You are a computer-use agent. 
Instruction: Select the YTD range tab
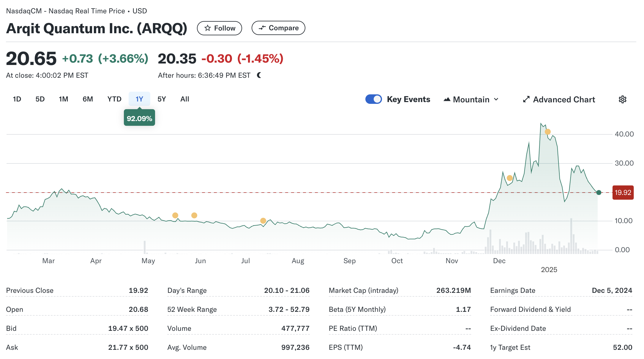(114, 99)
